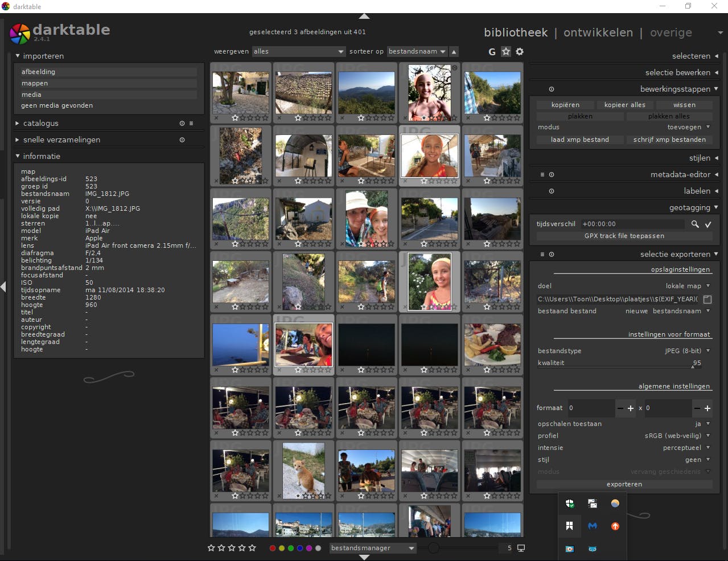Open Windows Security shield tray icon
728x561 pixels.
[x=570, y=503]
